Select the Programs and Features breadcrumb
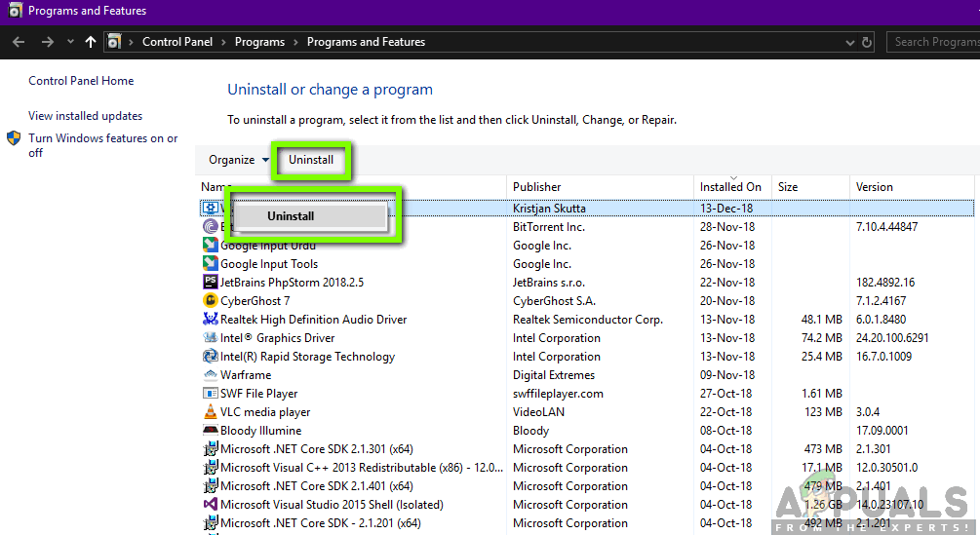This screenshot has height=535, width=980. pyautogui.click(x=366, y=42)
